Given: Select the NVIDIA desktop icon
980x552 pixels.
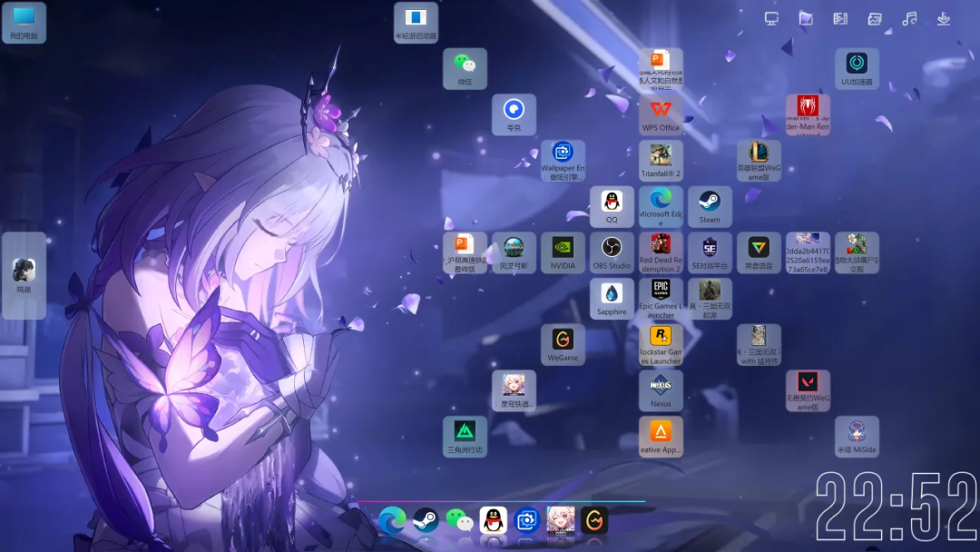Looking at the screenshot, I should 563,251.
